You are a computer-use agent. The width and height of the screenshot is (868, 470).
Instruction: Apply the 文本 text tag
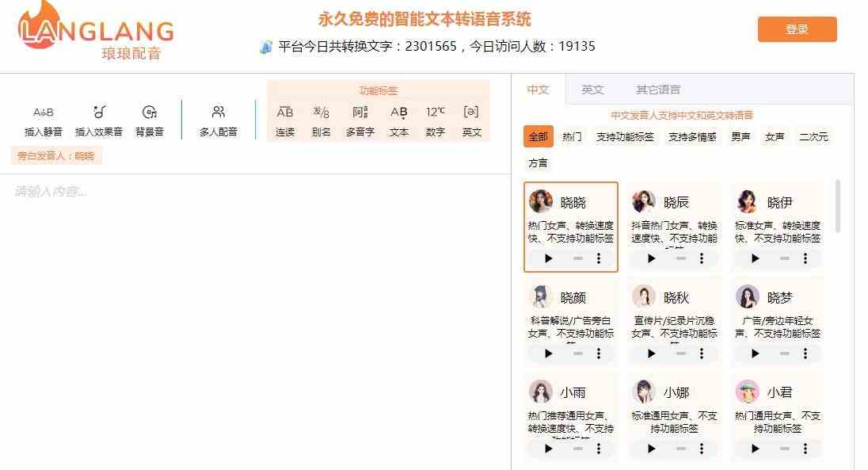click(398, 120)
